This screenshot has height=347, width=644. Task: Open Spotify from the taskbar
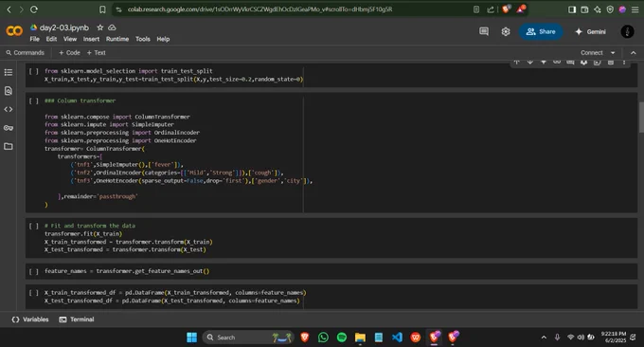tap(342, 338)
